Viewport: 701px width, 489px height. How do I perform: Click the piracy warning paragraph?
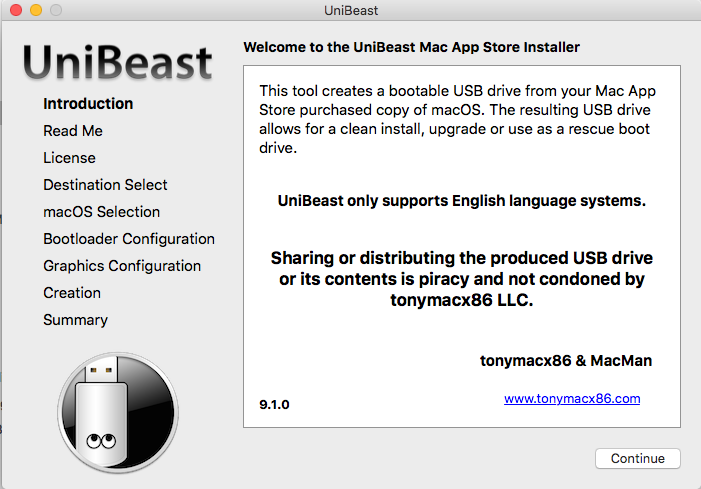pos(462,279)
